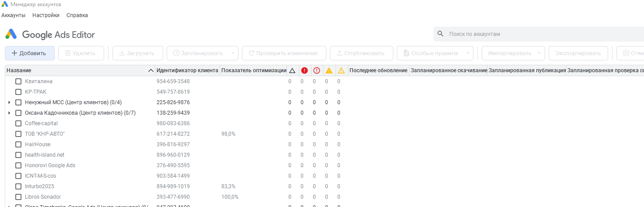Open the Аккаунты menu
Image resolution: width=644 pixels, height=207 pixels.
(14, 15)
